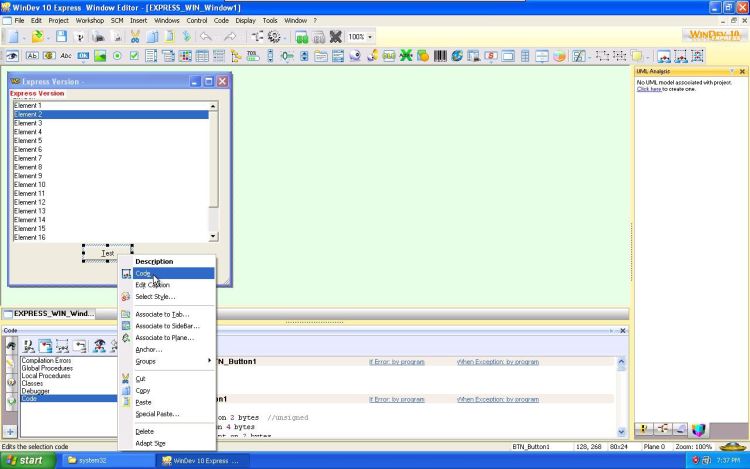Expand the Groups submenu arrow
The width and height of the screenshot is (750, 469).
[209, 361]
